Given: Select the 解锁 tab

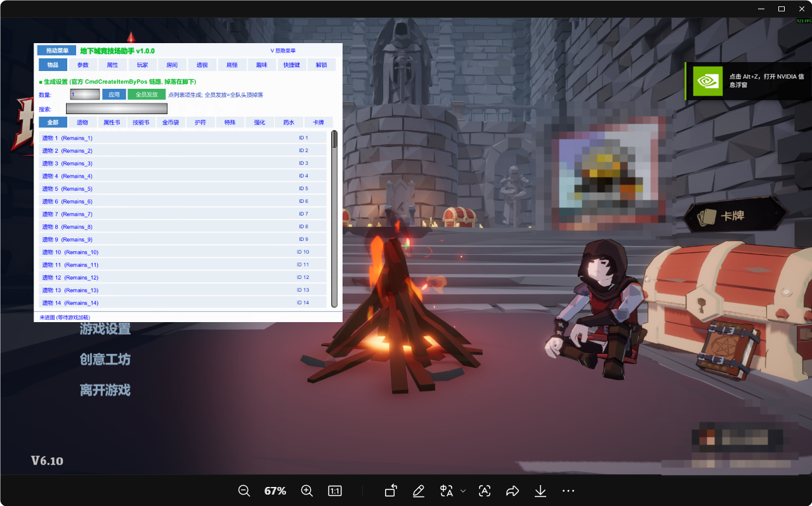Looking at the screenshot, I should (321, 65).
